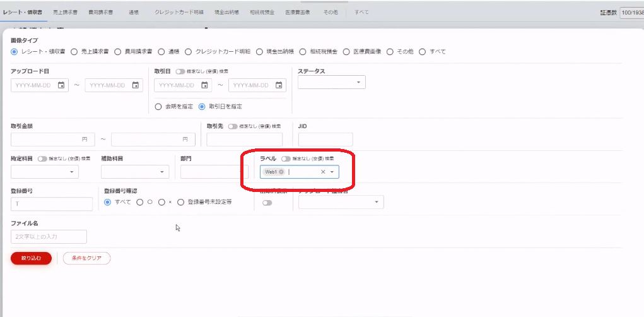The width and height of the screenshot is (644, 317).
Task: Click the 登録番号 input field
Action: click(52, 204)
